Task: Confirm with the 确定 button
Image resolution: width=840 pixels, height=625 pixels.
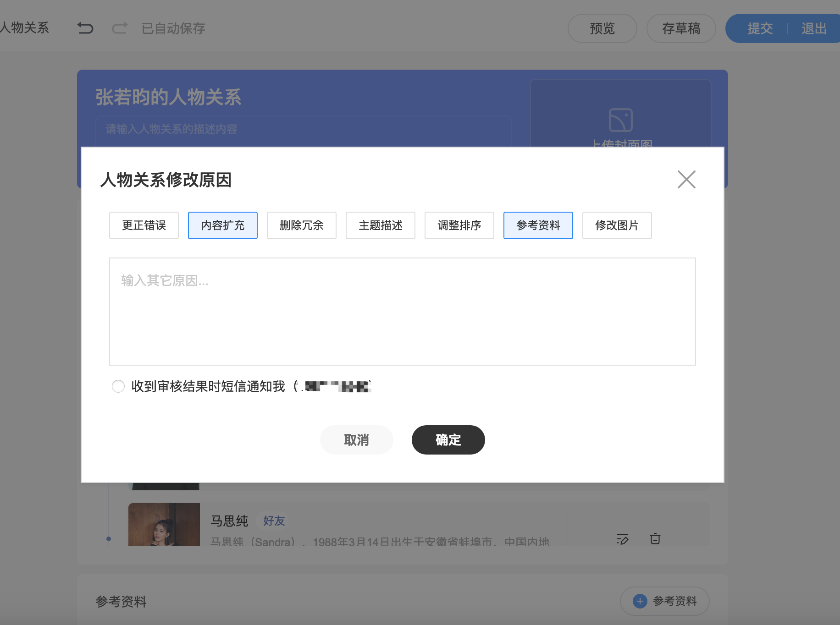Action: click(x=448, y=440)
